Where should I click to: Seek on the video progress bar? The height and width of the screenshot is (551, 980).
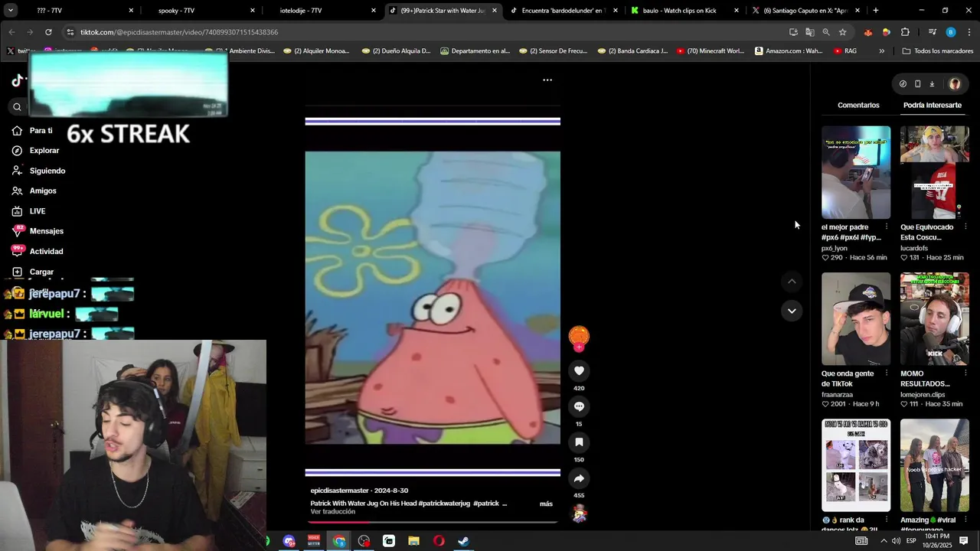point(433,522)
